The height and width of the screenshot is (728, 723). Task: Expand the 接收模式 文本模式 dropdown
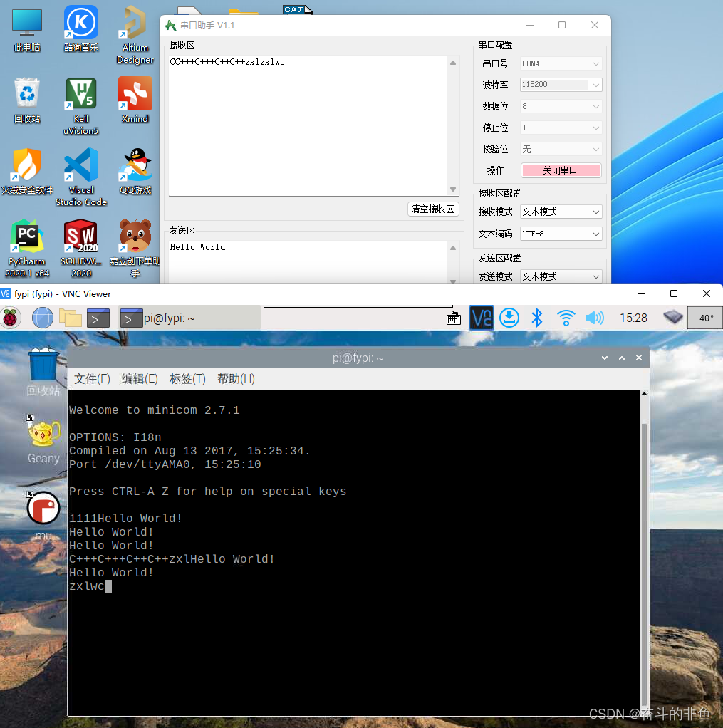pyautogui.click(x=561, y=212)
